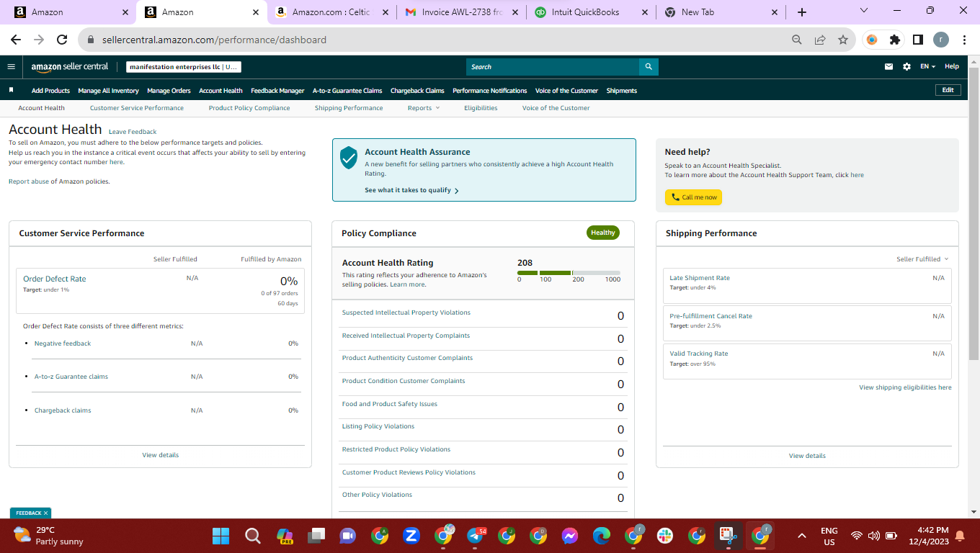Open the marketplace switcher for manifestation enterprises
The height and width of the screenshot is (553, 980).
point(184,67)
